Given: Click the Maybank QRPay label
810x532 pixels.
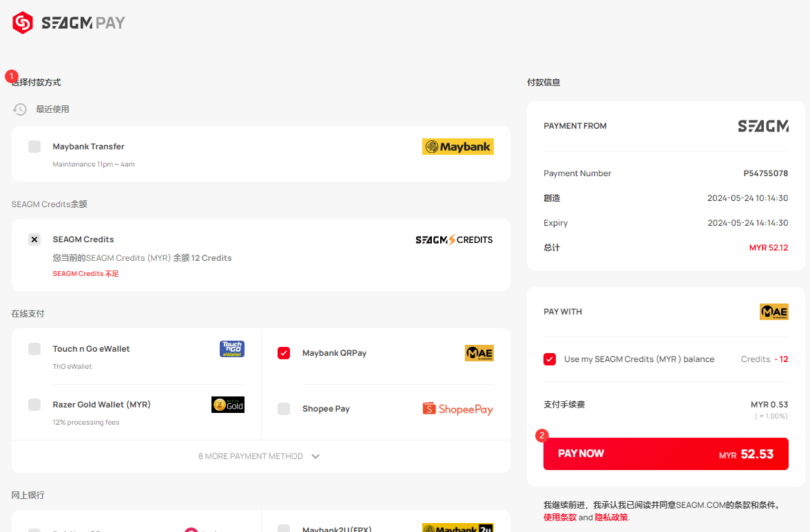Looking at the screenshot, I should pyautogui.click(x=334, y=353).
